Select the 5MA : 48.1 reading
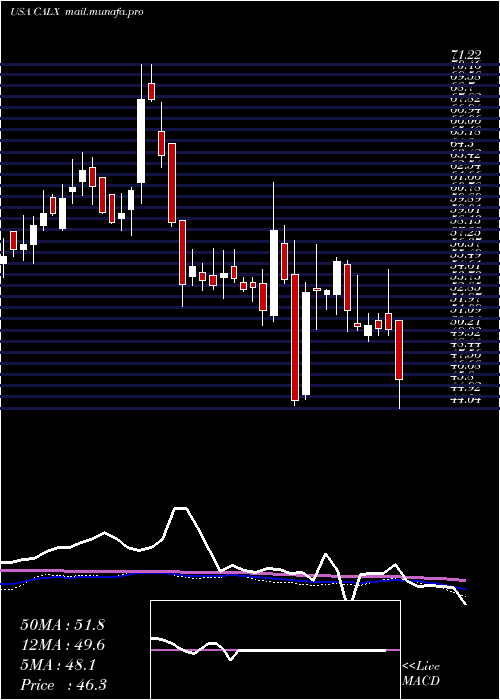 pos(58,665)
